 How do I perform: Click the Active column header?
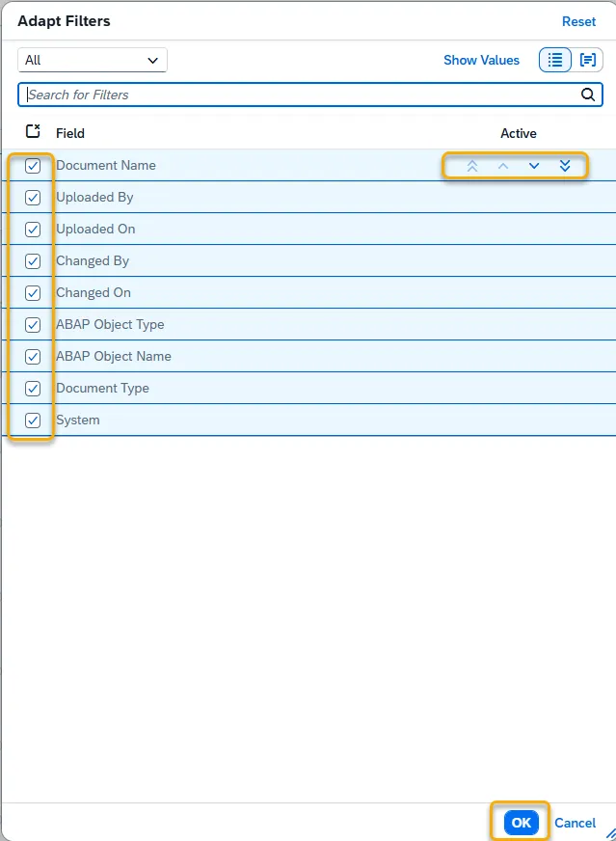[x=519, y=133]
